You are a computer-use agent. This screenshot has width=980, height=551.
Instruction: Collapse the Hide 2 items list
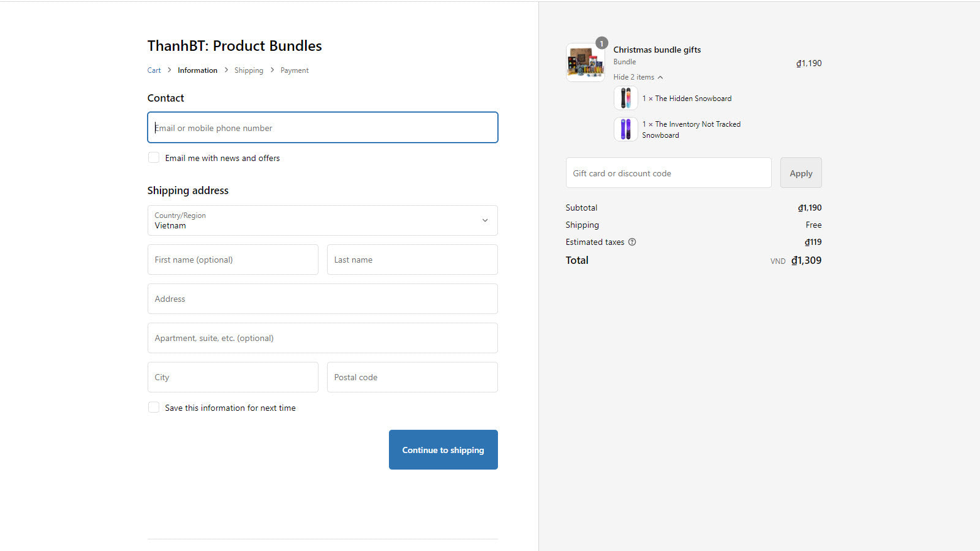638,77
